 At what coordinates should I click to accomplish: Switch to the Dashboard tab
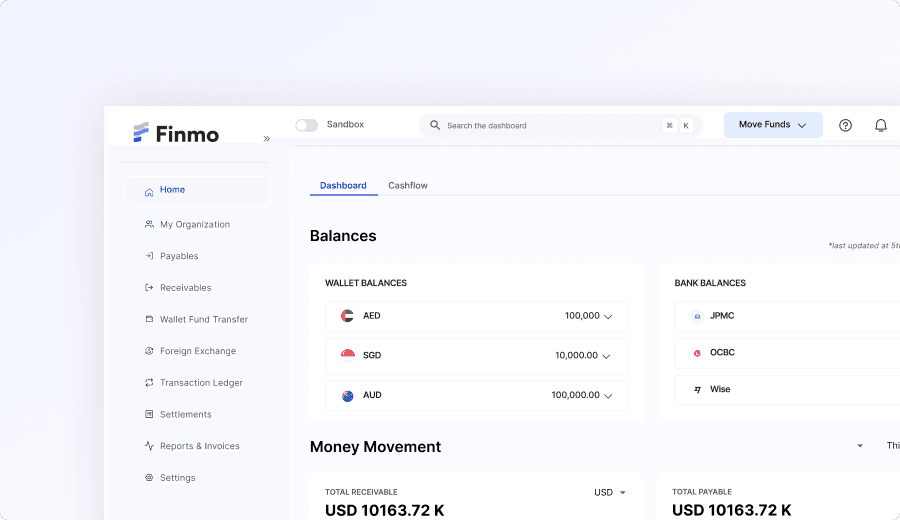[x=343, y=185]
